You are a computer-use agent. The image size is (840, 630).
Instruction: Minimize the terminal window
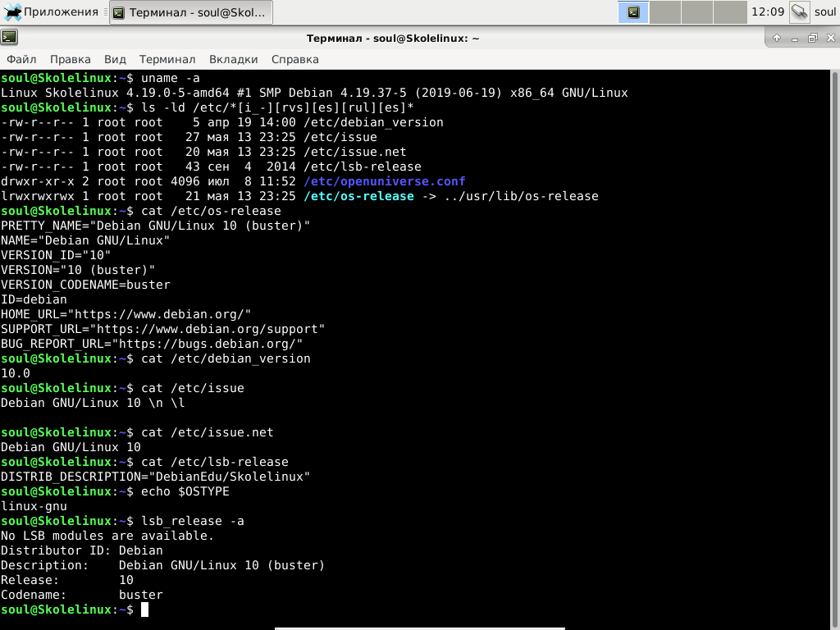coord(794,38)
